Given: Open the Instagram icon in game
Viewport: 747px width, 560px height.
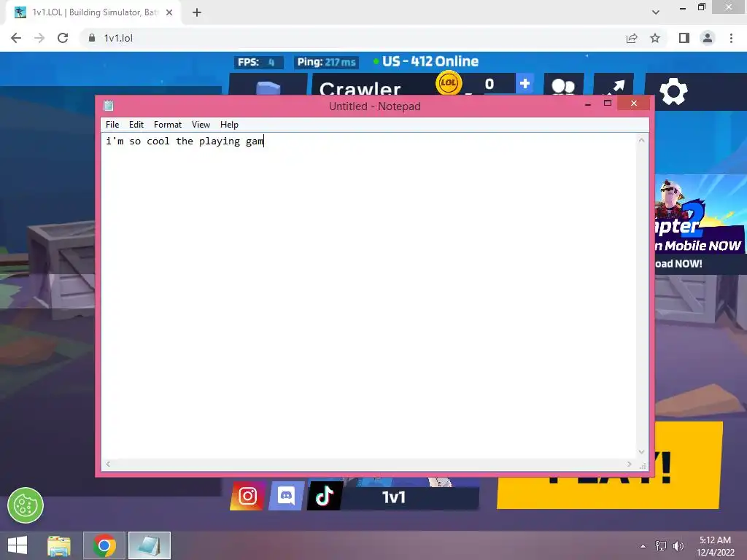Looking at the screenshot, I should coord(247,496).
